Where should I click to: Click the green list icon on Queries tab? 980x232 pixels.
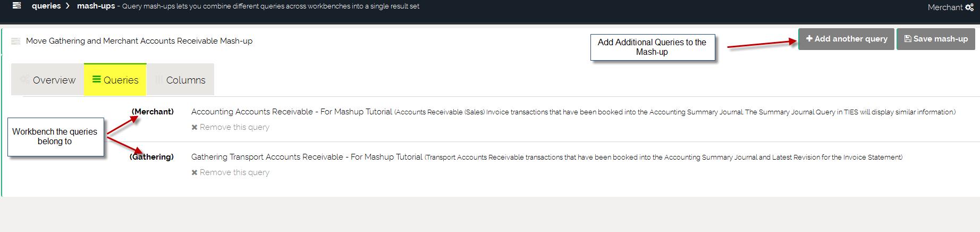(x=97, y=79)
